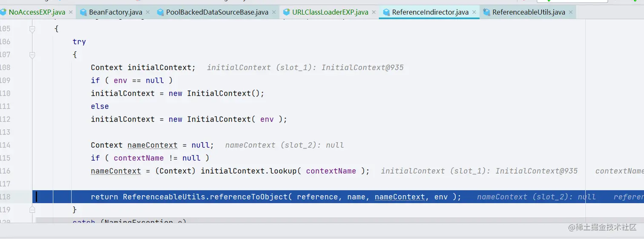Click the return keyword on line 118
Viewport: 644px width, 239px height.
tap(104, 197)
